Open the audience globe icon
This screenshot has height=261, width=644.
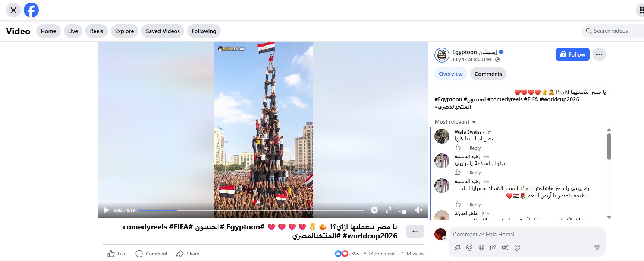click(497, 60)
